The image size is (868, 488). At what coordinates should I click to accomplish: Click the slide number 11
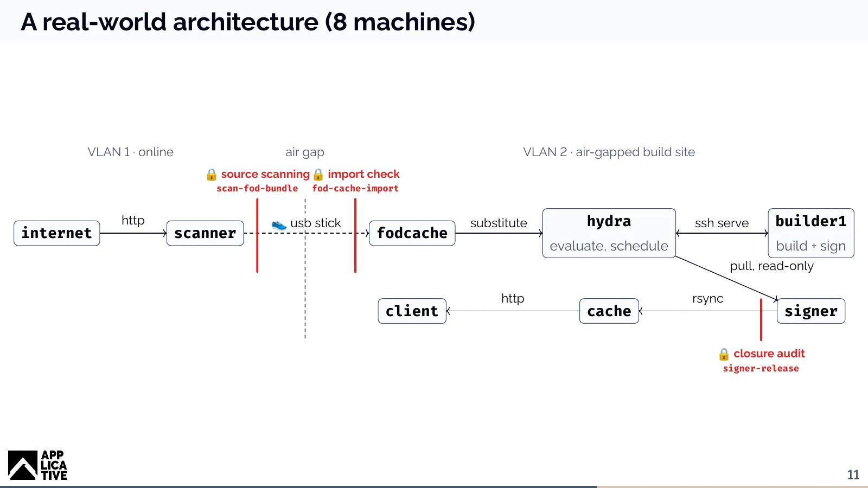pyautogui.click(x=853, y=474)
